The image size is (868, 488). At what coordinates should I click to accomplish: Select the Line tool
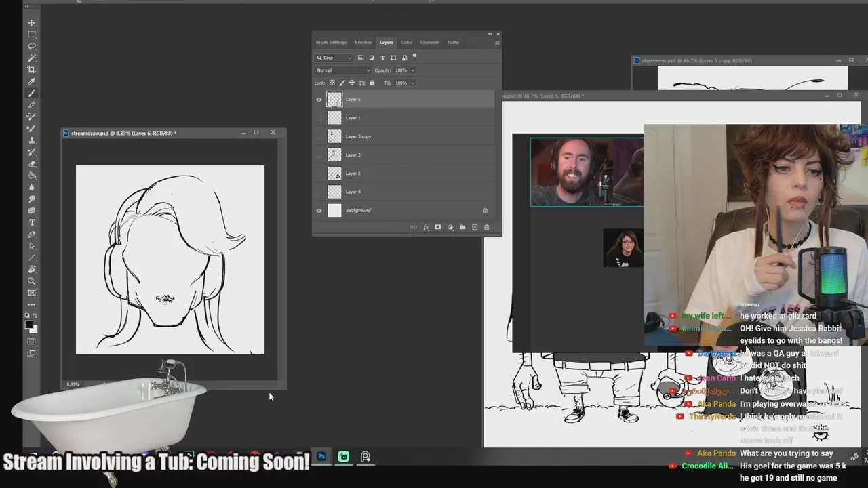(32, 258)
